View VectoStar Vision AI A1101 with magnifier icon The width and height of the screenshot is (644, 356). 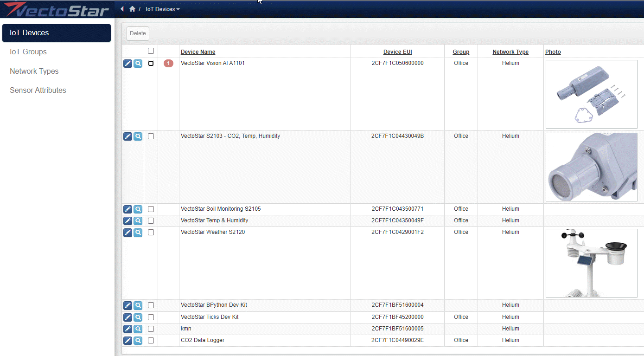click(138, 64)
